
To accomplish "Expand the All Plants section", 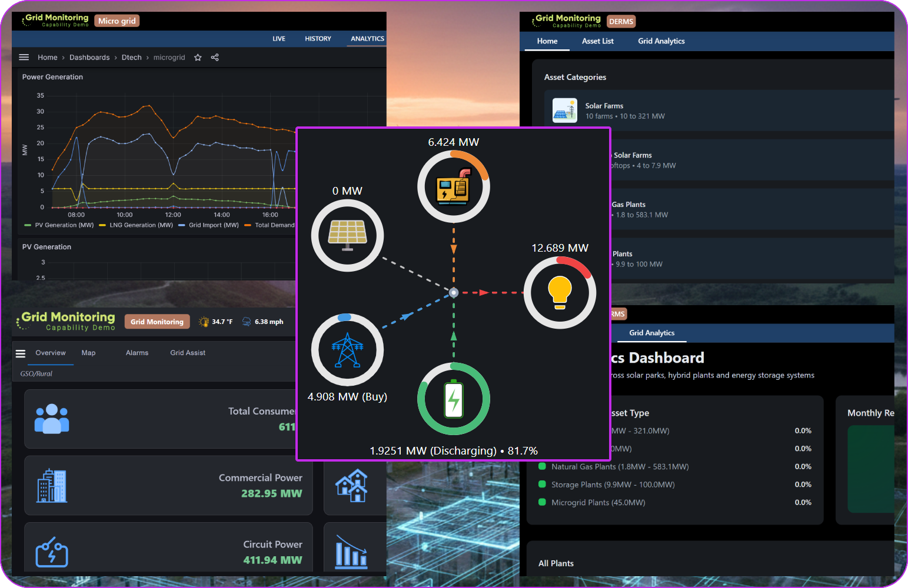I will (x=556, y=563).
